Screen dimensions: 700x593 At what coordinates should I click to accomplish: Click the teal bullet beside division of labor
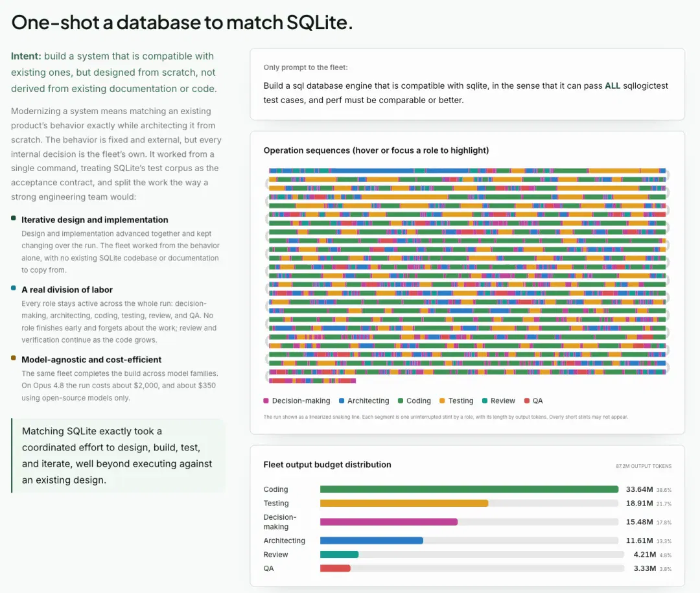14,288
